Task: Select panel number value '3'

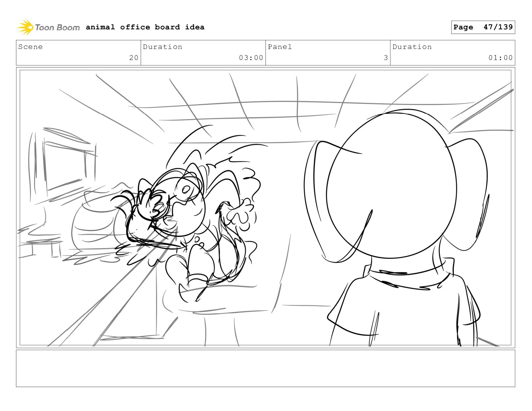Action: (386, 58)
